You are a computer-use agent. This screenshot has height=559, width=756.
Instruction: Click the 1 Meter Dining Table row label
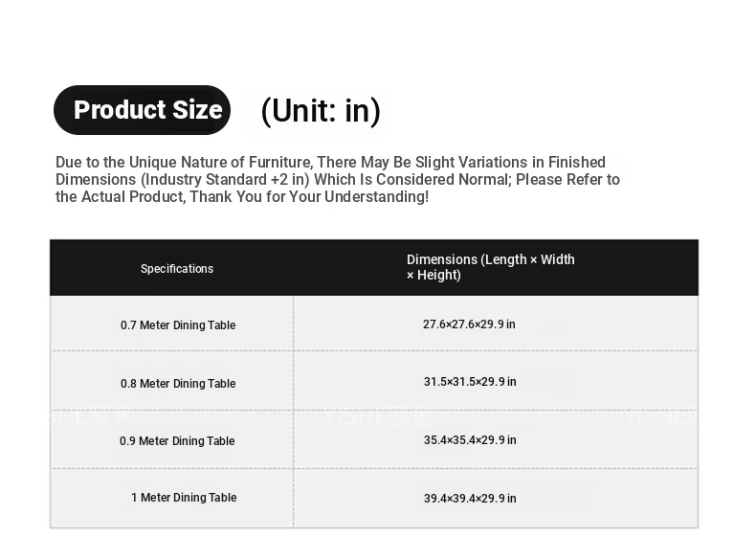pyautogui.click(x=184, y=498)
